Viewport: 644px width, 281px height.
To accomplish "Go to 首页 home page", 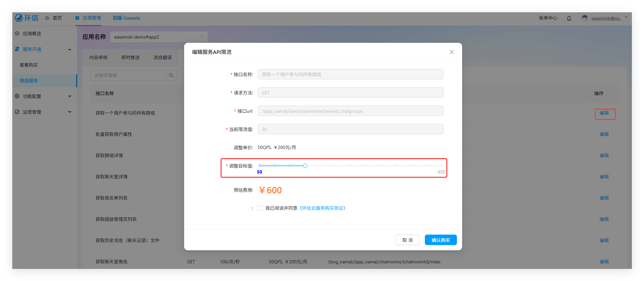I will 54,18.
